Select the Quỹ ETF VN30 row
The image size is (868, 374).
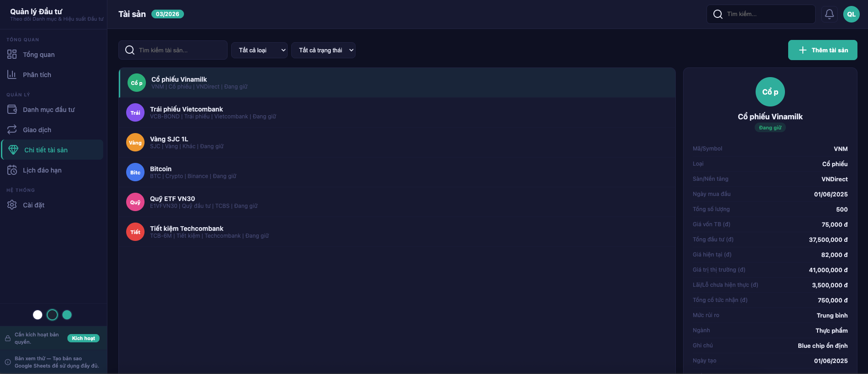[397, 202]
